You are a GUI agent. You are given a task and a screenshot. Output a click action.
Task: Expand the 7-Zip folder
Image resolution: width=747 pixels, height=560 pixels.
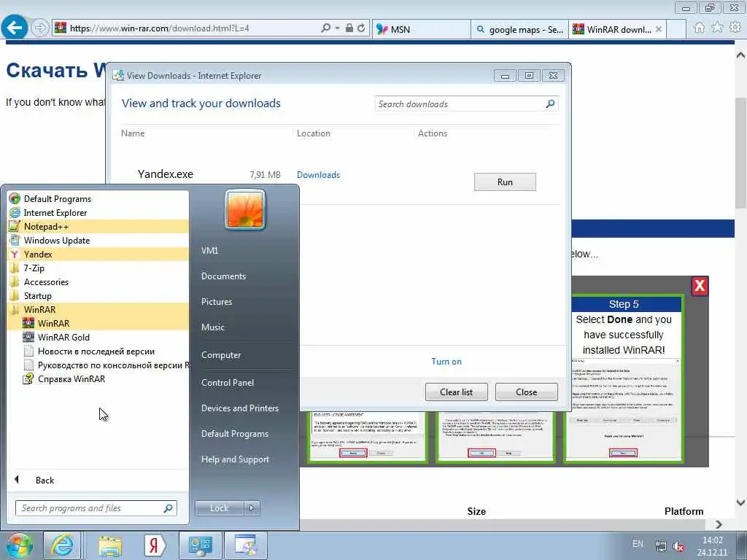coord(98,268)
